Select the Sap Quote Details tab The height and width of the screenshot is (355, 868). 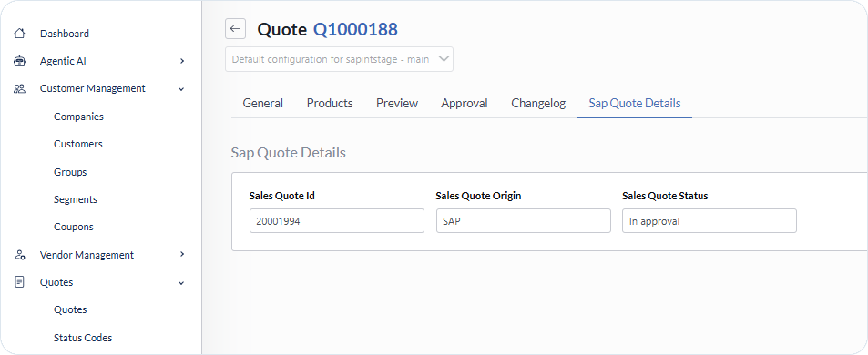click(x=635, y=104)
